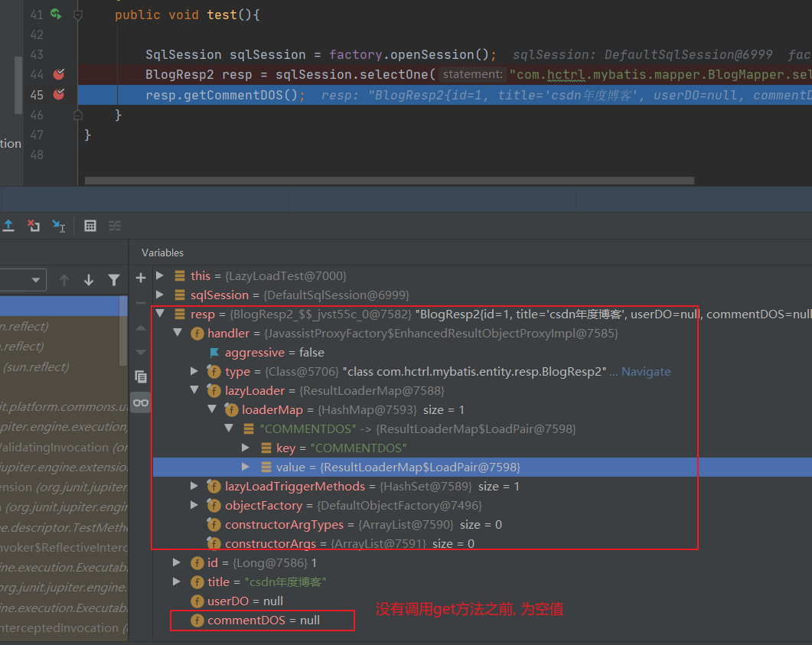The image size is (812, 645).
Task: Click the commentDOS field icon
Action: (197, 621)
